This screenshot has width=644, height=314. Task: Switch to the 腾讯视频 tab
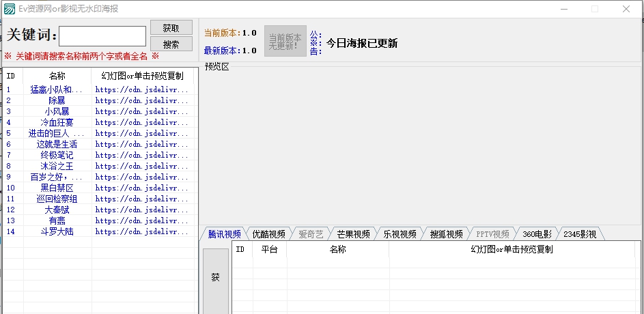(x=224, y=234)
